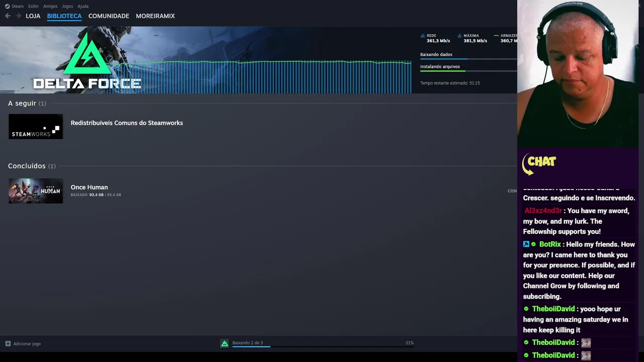Open the Baixando 2 de 3 status
This screenshot has height=362, width=644.
(x=248, y=343)
